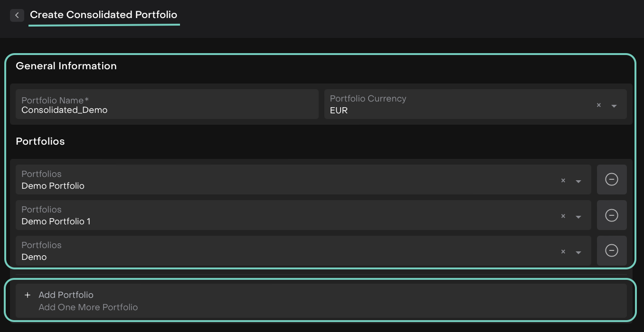Select the EUR currency field
Screen dimensions: 644x332
(456, 104)
